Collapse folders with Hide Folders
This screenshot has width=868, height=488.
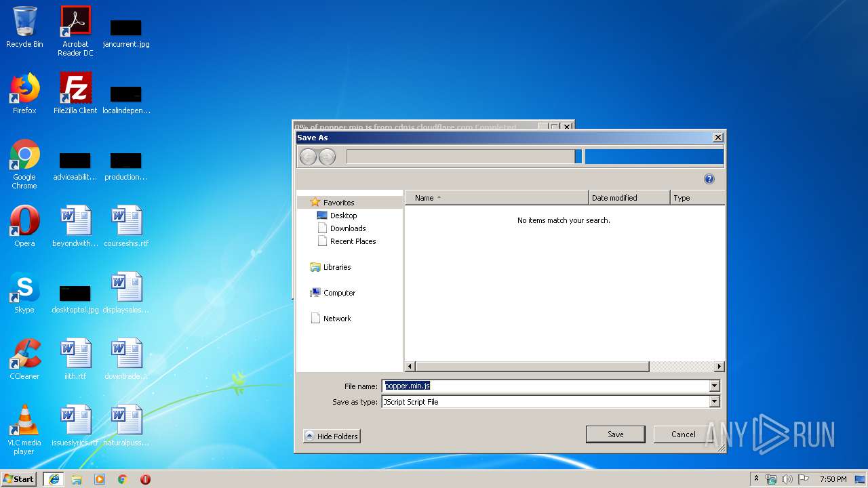click(332, 436)
